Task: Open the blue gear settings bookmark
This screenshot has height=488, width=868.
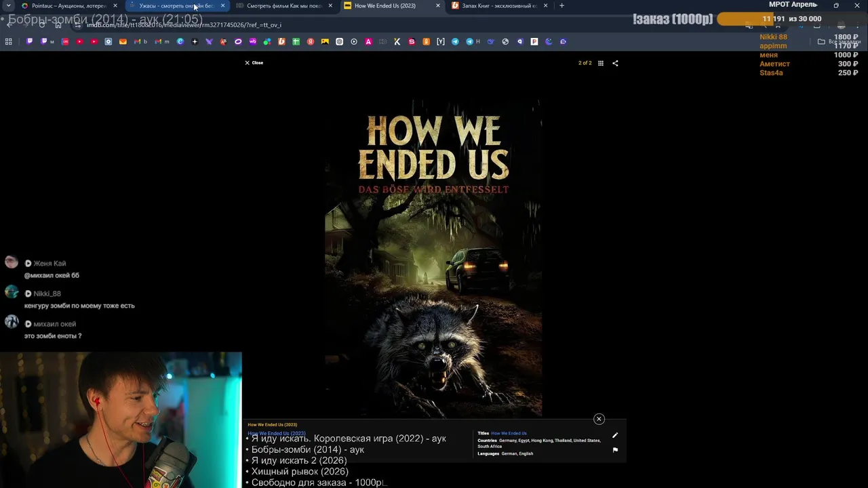Action: pos(108,41)
